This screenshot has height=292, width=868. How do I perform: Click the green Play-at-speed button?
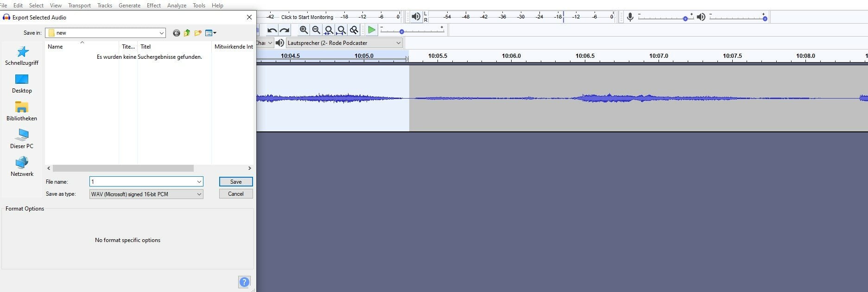(372, 30)
